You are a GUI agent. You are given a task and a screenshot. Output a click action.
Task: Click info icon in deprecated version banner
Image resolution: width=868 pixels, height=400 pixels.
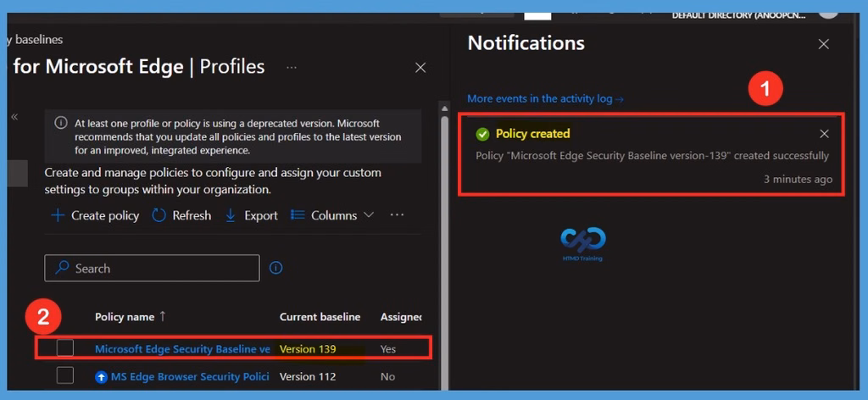pyautogui.click(x=61, y=123)
